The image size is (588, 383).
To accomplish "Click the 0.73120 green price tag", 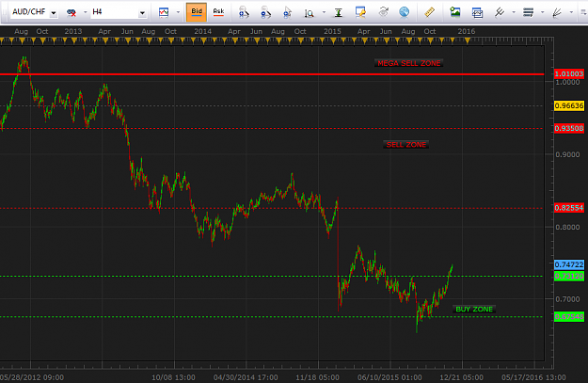I will [x=569, y=276].
